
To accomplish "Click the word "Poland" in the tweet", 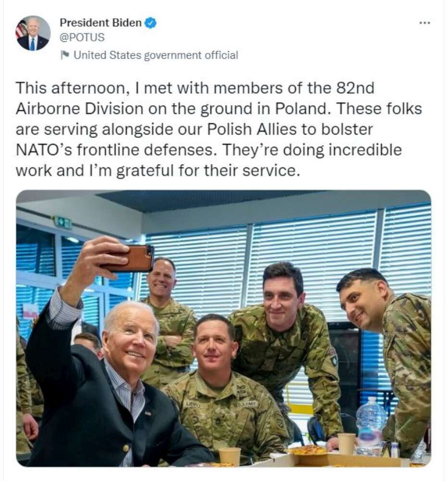I will (301, 109).
